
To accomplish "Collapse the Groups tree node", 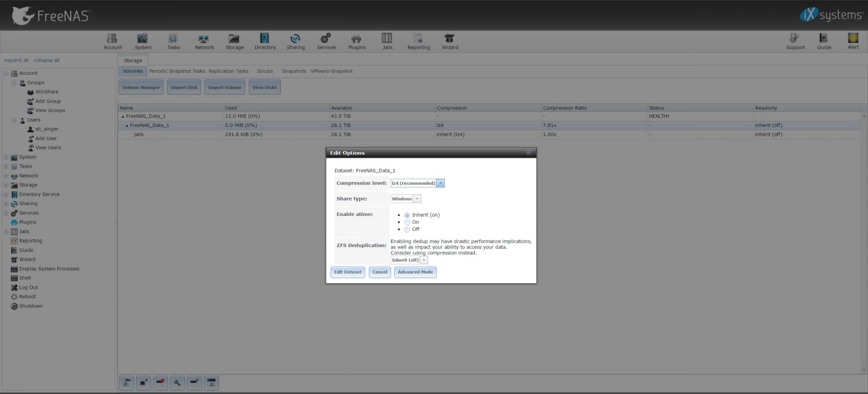I will pos(14,83).
